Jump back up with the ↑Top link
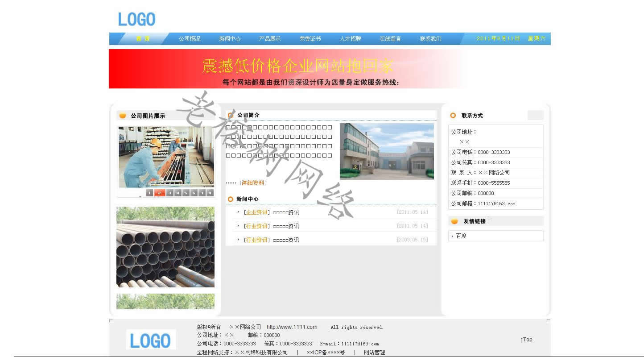644x357 pixels. click(526, 340)
